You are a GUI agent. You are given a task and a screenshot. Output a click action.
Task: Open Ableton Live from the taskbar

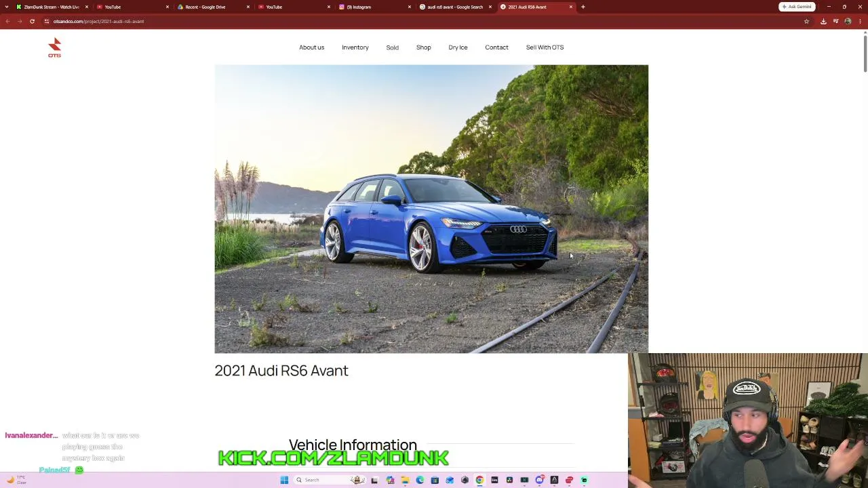pyautogui.click(x=494, y=480)
